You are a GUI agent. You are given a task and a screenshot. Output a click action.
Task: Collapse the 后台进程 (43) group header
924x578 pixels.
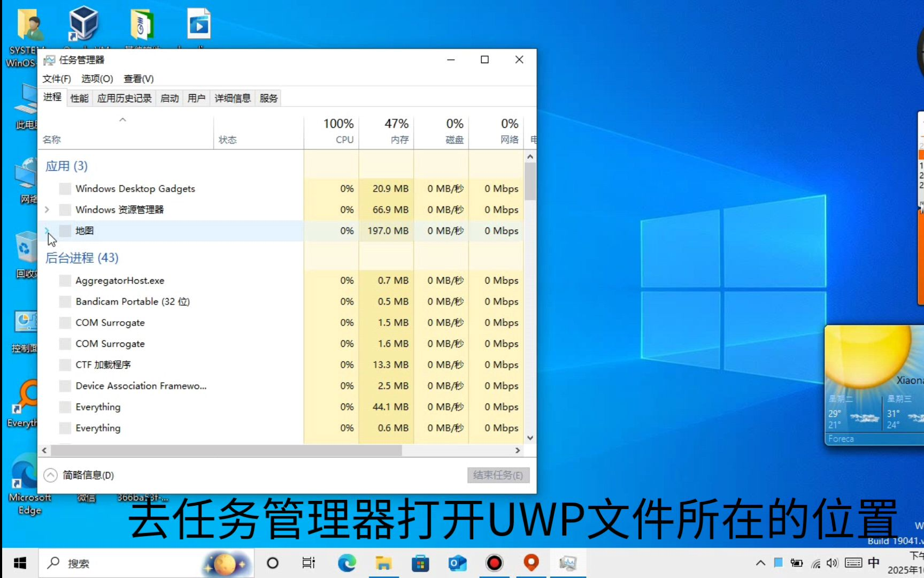click(82, 258)
